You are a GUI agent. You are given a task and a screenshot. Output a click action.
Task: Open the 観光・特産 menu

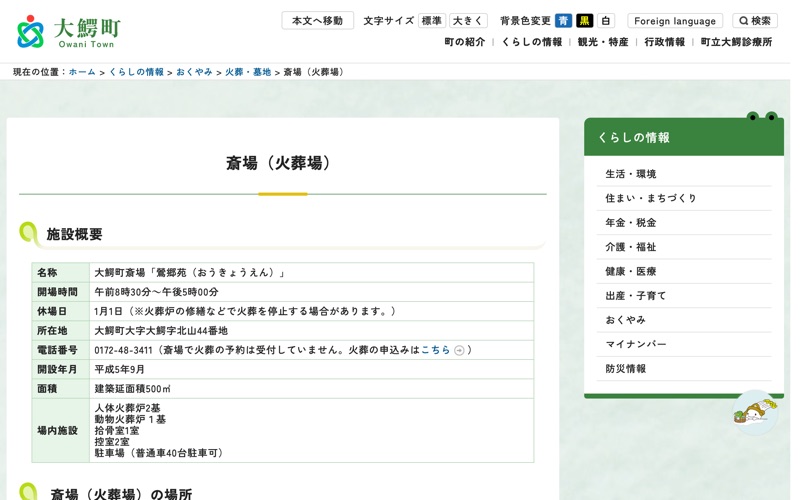pos(603,42)
